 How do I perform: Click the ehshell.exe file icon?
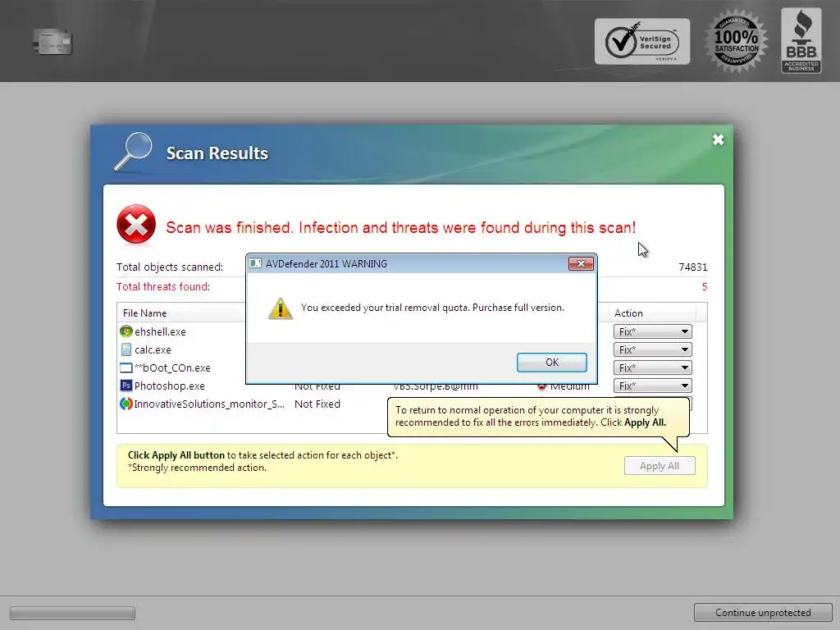tap(126, 331)
